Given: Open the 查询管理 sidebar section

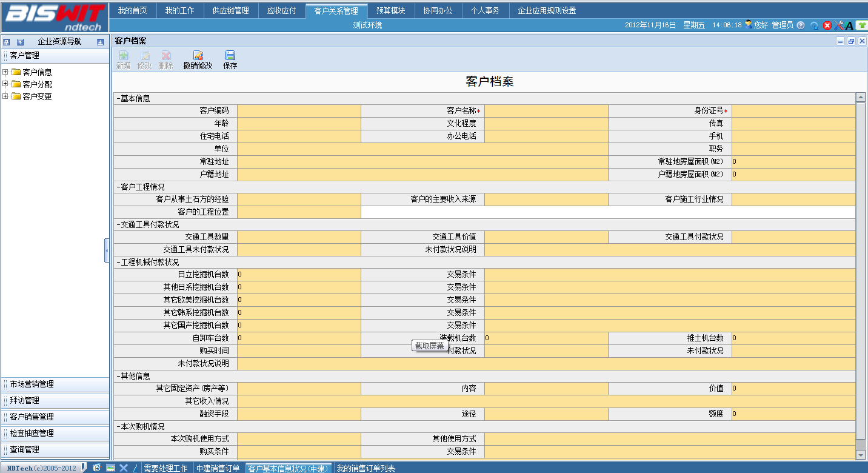Looking at the screenshot, I should [55, 449].
